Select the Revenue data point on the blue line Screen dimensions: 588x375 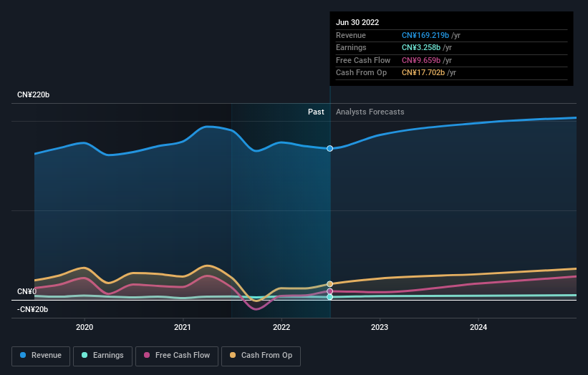pyautogui.click(x=329, y=148)
